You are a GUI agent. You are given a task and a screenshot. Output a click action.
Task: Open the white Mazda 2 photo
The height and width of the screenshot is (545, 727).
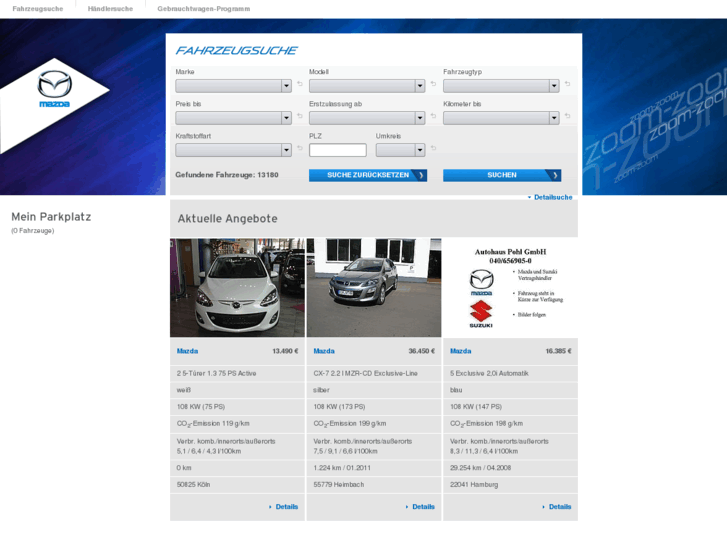click(x=237, y=288)
